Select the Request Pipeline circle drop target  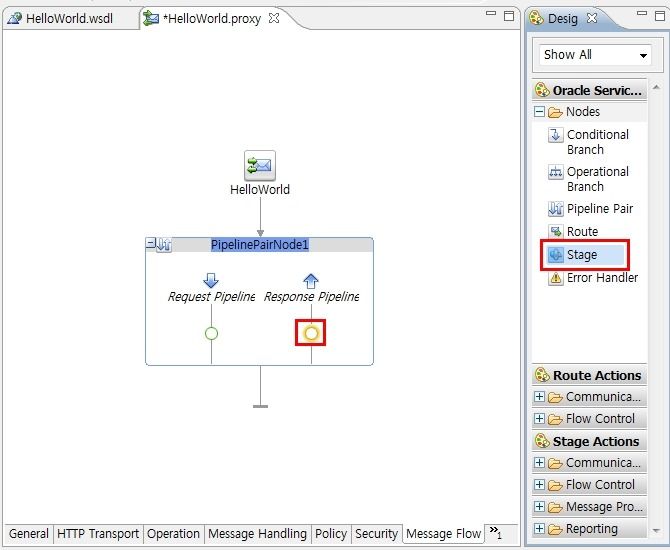pos(212,333)
